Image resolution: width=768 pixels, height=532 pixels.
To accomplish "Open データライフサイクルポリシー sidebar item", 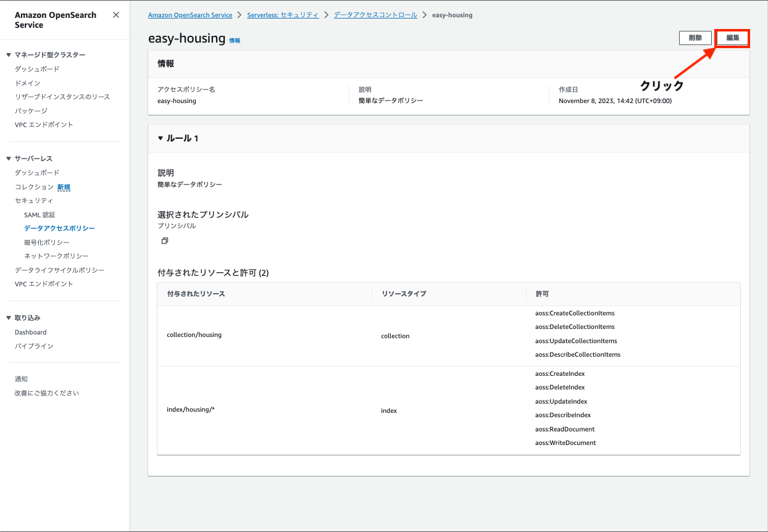I will click(60, 270).
